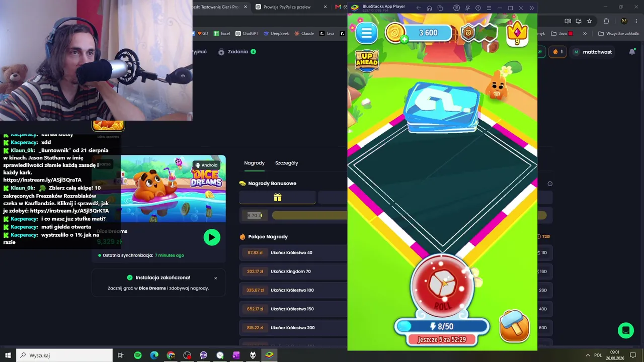Open Task View on the taskbar
Screen dimensions: 644x362
[121, 355]
